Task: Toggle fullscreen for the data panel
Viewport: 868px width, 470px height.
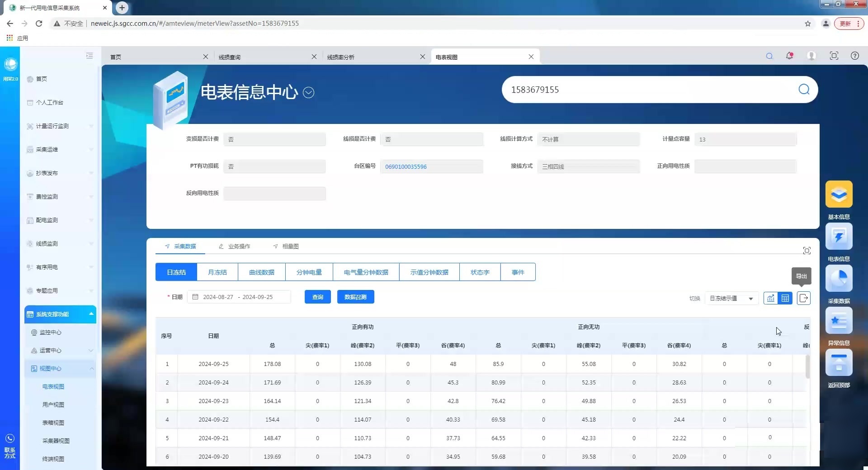Action: (807, 251)
